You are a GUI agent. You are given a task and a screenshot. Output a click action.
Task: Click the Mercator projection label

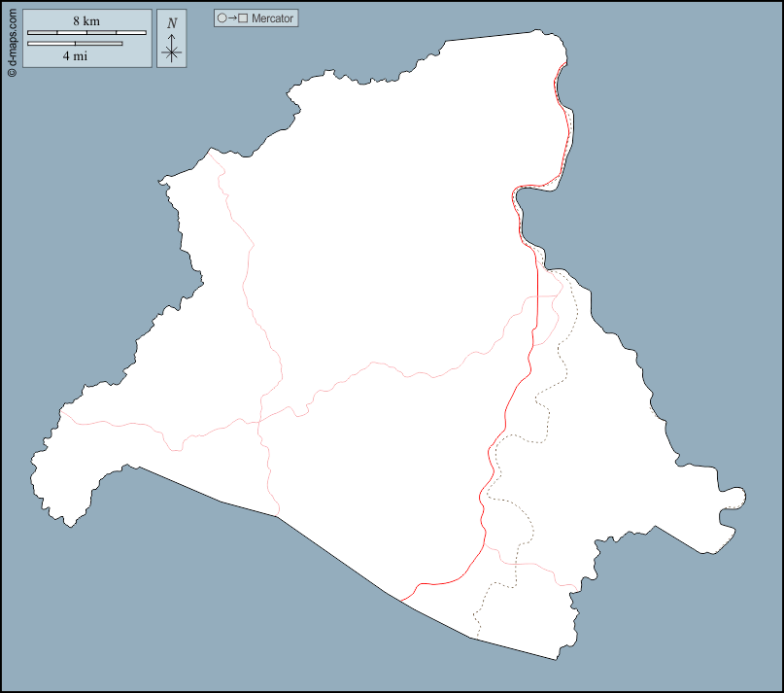[x=272, y=18]
